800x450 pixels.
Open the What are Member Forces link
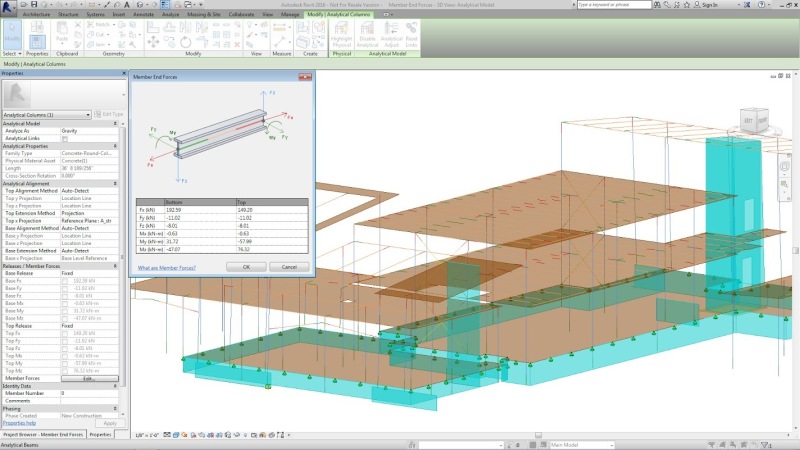click(x=166, y=268)
